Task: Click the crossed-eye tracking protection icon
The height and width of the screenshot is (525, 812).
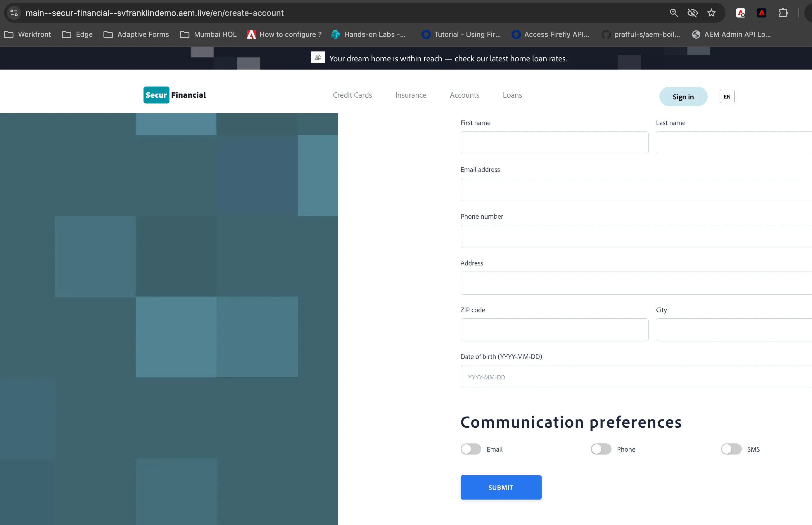Action: (x=692, y=13)
